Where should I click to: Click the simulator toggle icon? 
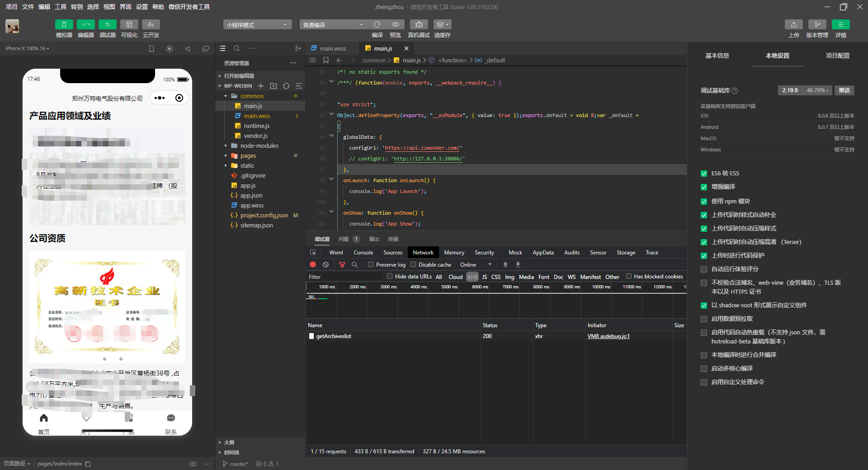click(64, 24)
